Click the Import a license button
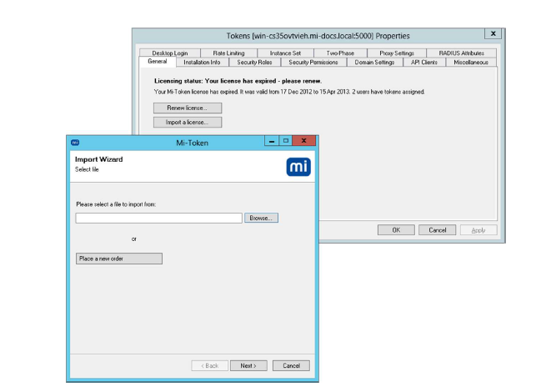 tap(188, 123)
